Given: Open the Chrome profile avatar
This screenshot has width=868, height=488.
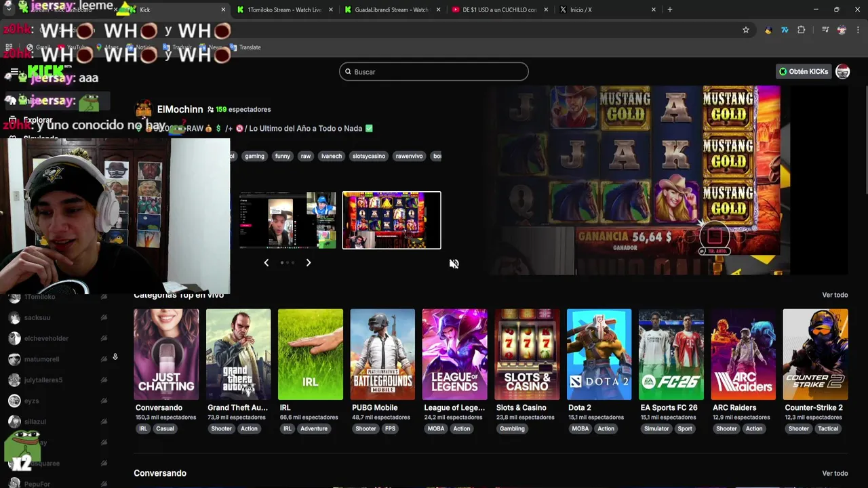Looking at the screenshot, I should (x=842, y=30).
